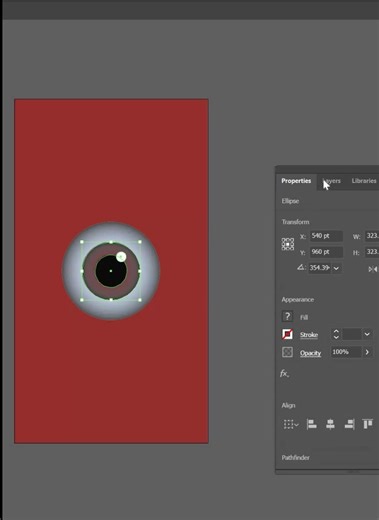Select the small white highlight circle

(x=121, y=257)
